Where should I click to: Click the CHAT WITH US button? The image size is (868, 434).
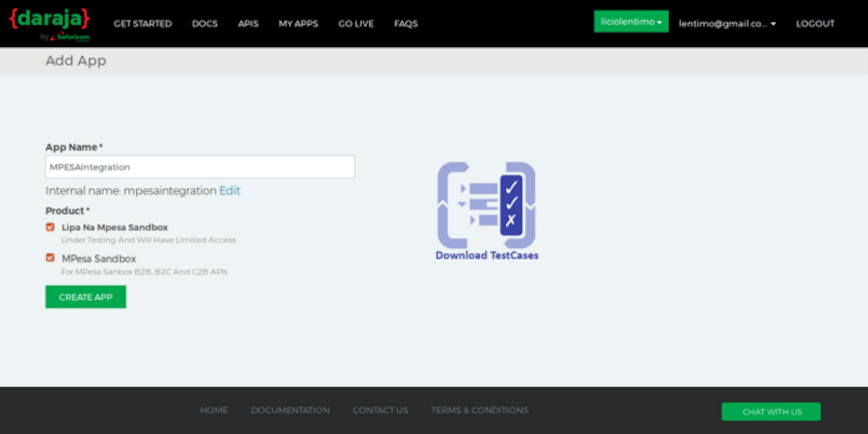[x=771, y=412]
